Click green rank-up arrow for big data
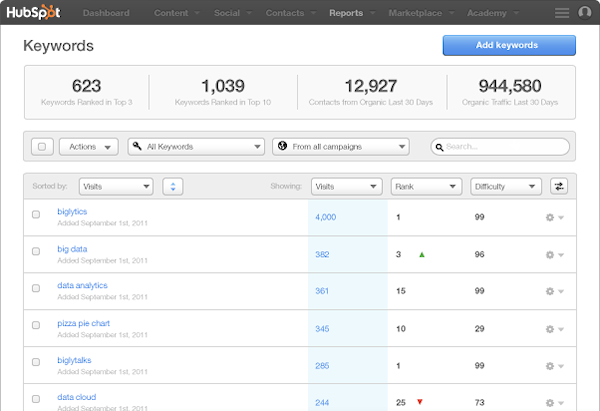This screenshot has height=411, width=600. pos(422,254)
